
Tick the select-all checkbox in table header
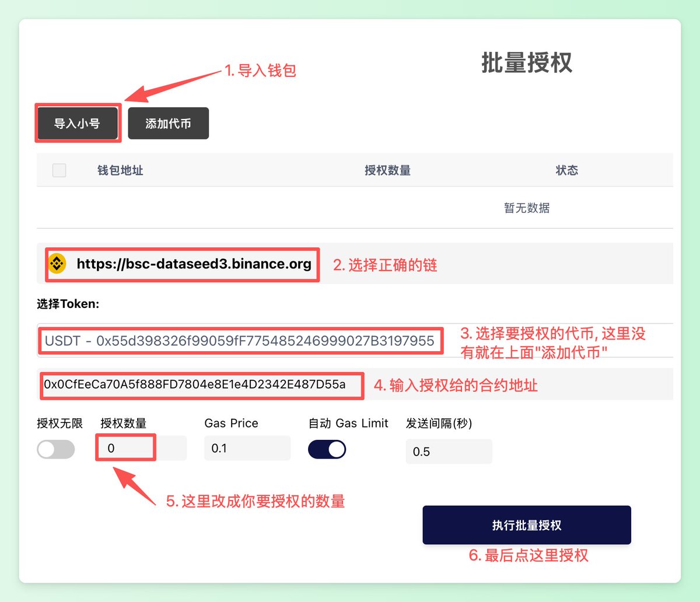tap(59, 170)
